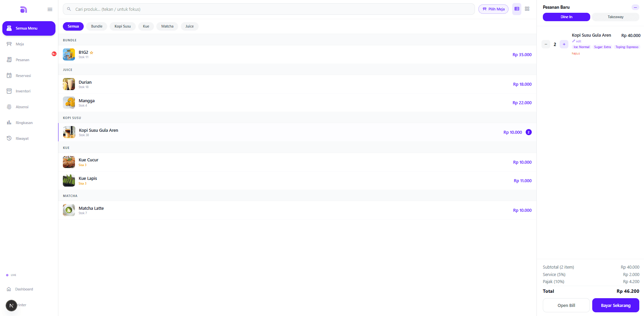
Task: Click the quantity badge 2 on Kopi Susu row
Action: click(529, 132)
